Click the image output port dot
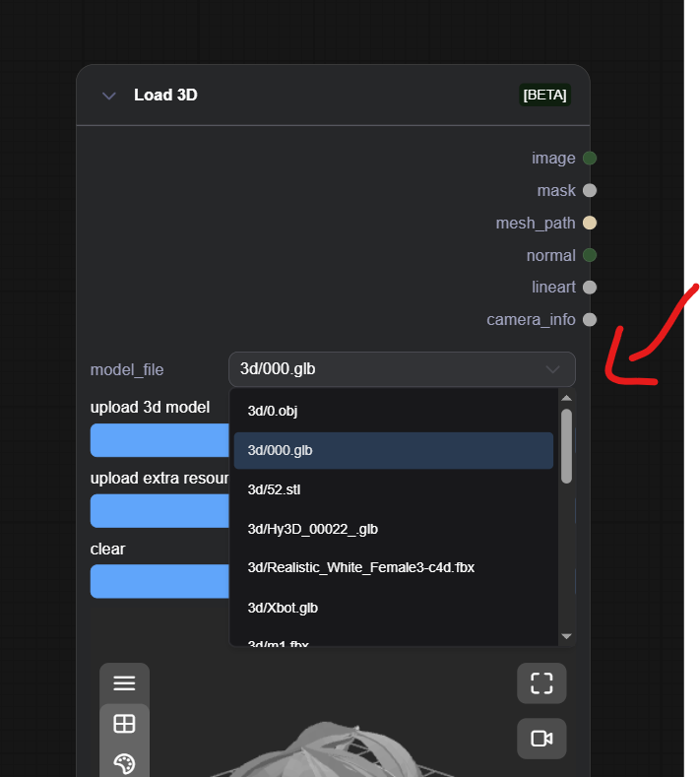This screenshot has width=700, height=777. [x=589, y=158]
